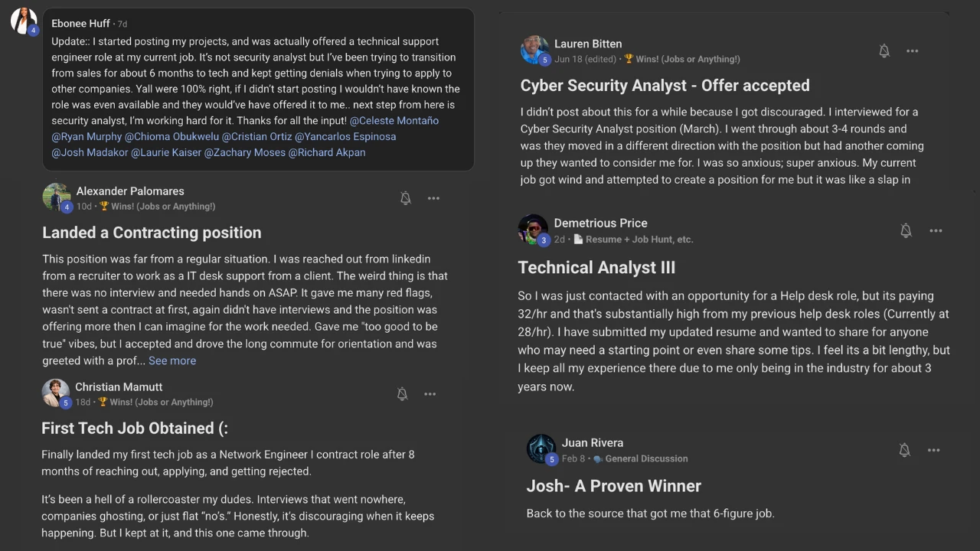
Task: Open three-dot menu on Christian Mamutt post
Action: click(x=430, y=394)
